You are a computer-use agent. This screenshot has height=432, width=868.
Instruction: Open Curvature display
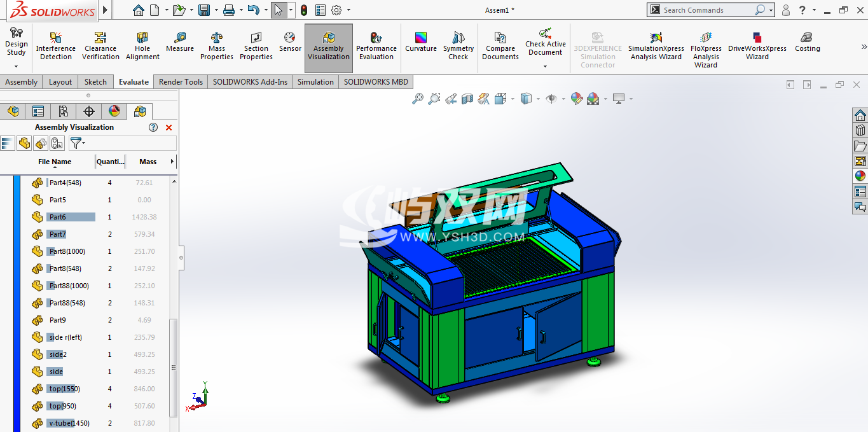pyautogui.click(x=421, y=41)
